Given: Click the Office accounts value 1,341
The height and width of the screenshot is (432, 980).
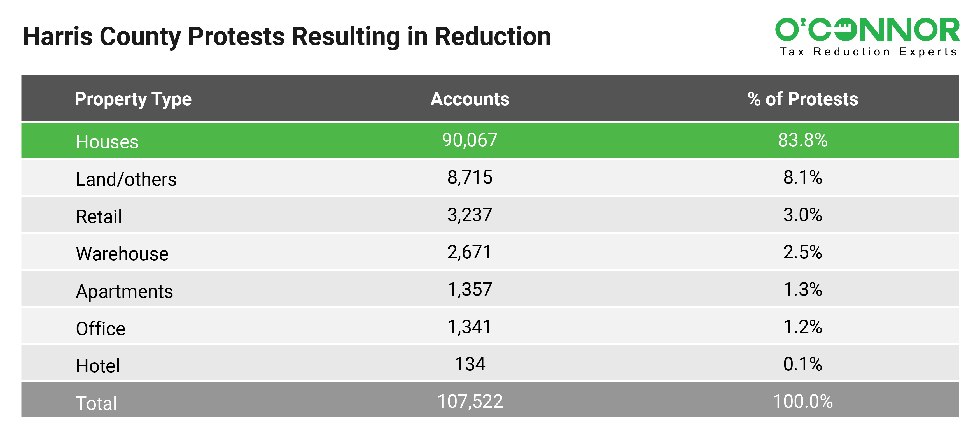Looking at the screenshot, I should [470, 327].
